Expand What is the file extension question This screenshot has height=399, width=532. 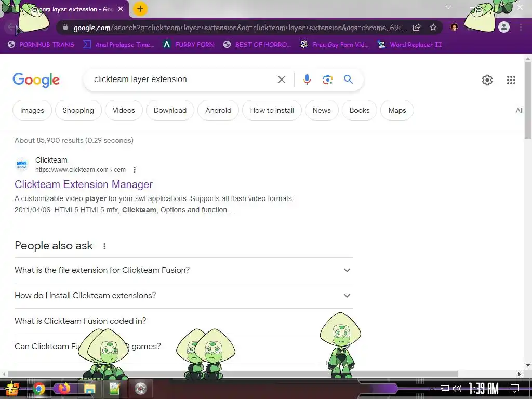(184, 270)
